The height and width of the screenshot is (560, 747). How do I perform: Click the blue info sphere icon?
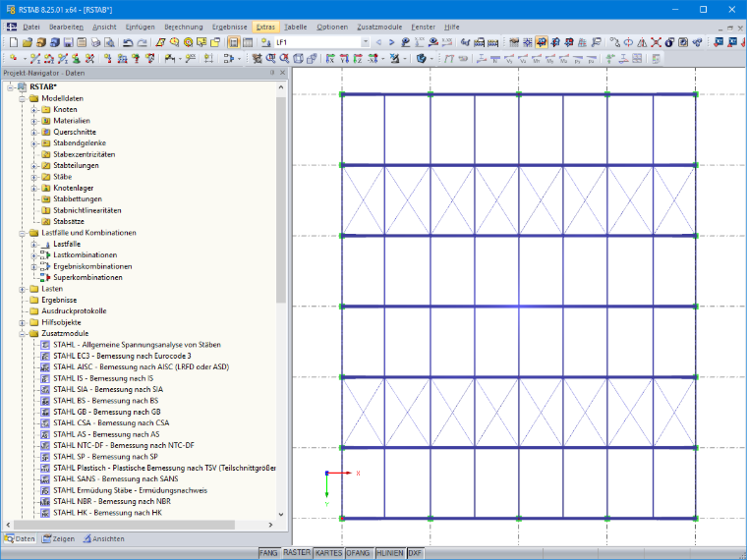pos(669,42)
